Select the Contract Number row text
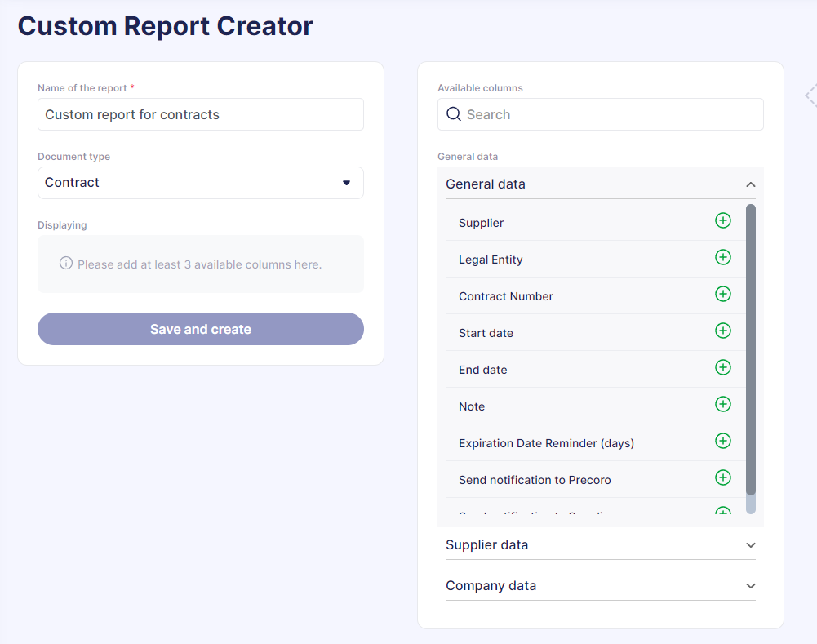 506,296
